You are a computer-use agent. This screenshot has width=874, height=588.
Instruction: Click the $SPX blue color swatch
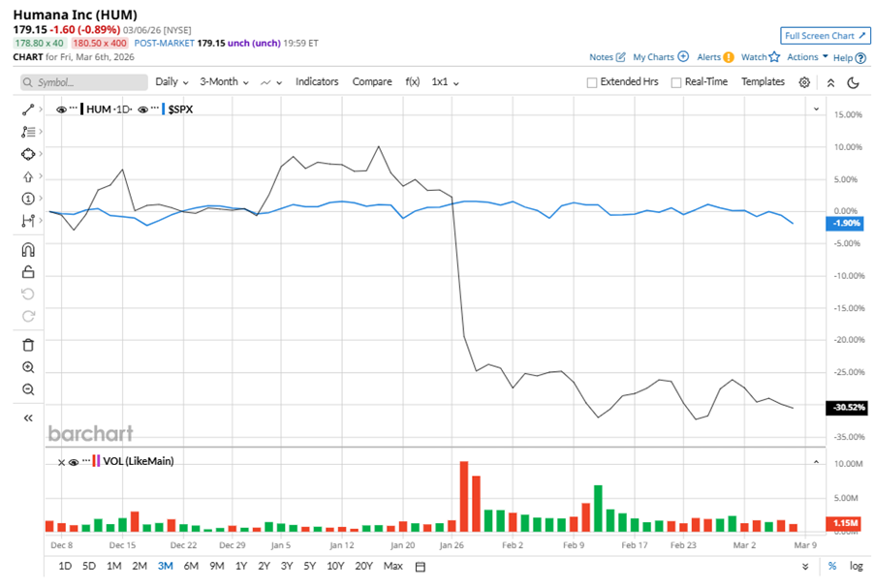click(x=164, y=109)
